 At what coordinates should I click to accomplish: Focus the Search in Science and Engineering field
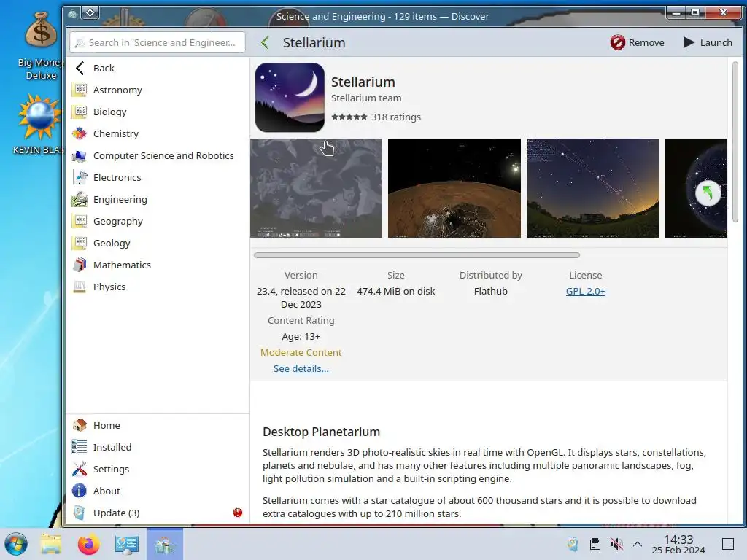158,42
